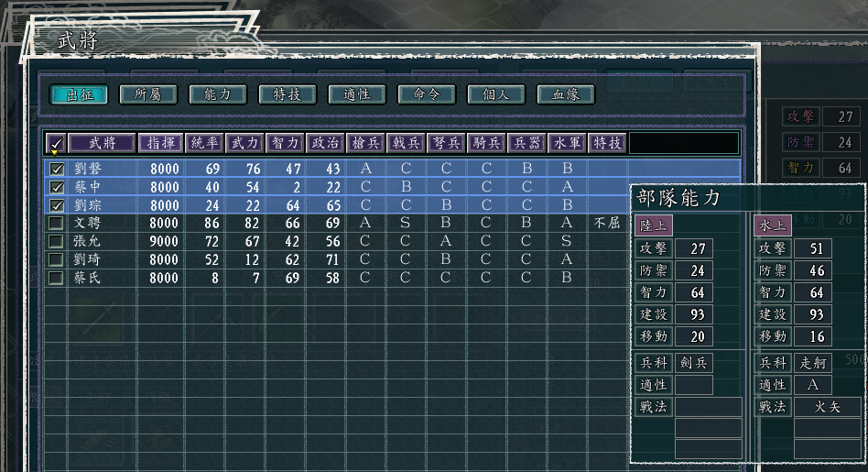The width and height of the screenshot is (868, 472).
Task: Open the 特技 tab
Action: tap(288, 94)
